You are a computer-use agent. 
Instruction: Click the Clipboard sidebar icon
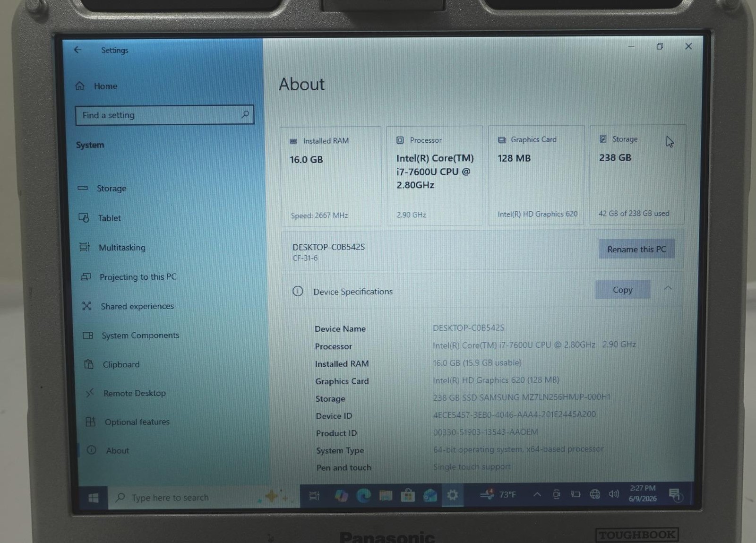pos(89,364)
